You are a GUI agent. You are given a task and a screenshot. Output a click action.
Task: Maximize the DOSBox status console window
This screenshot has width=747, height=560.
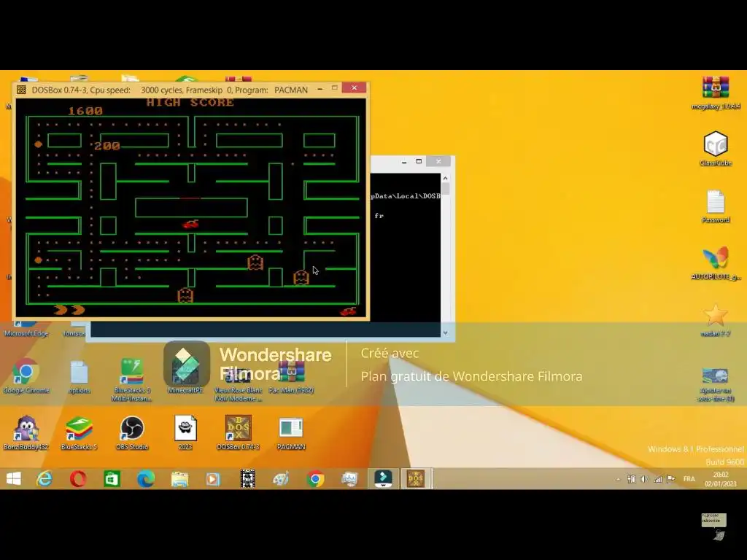419,162
